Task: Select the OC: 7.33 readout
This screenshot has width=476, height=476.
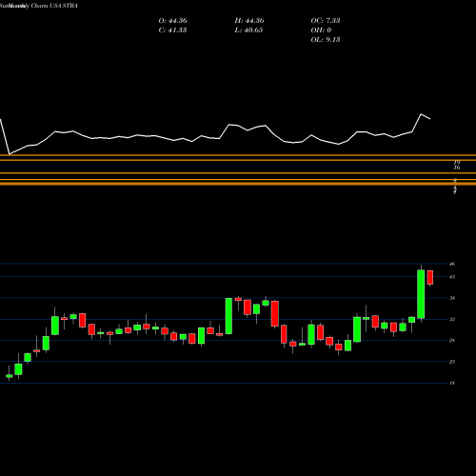Action: tap(326, 21)
